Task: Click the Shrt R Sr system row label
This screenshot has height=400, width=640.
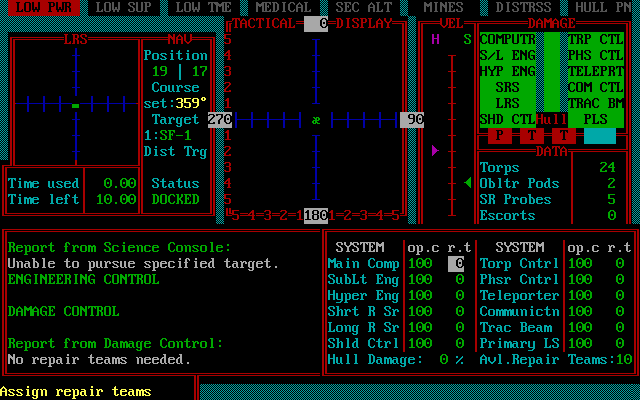Action: [x=363, y=311]
